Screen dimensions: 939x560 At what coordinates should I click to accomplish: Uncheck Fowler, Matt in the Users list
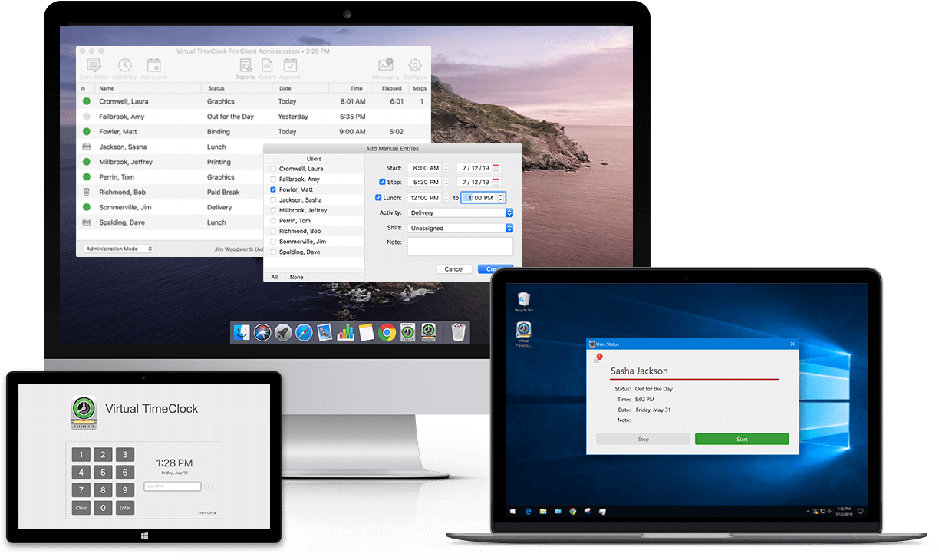coord(274,189)
